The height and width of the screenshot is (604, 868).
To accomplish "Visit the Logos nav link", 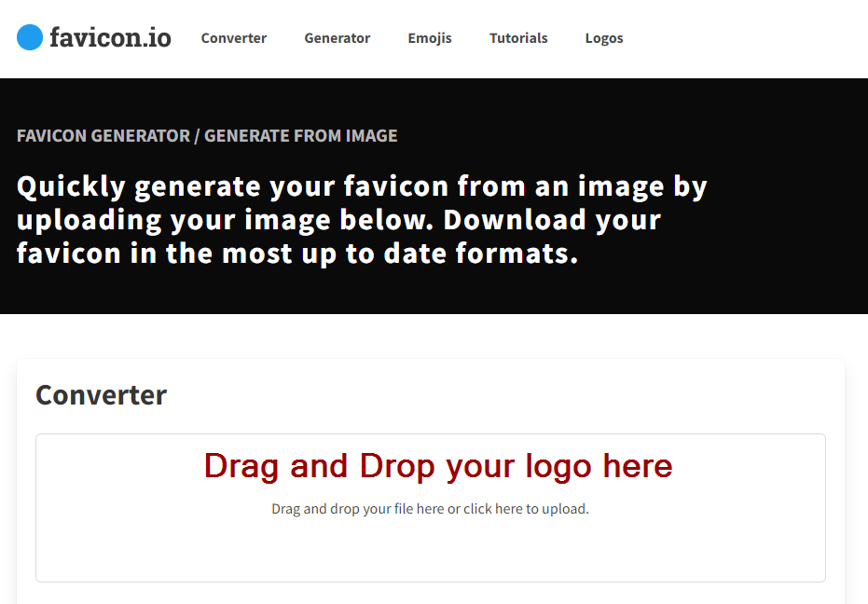I will (604, 38).
